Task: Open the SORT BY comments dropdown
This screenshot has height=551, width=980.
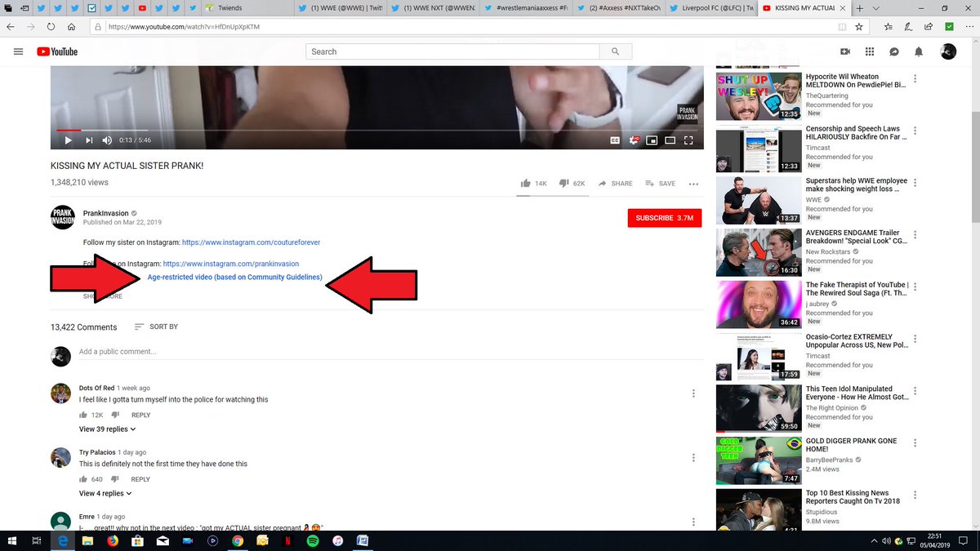Action: tap(156, 327)
